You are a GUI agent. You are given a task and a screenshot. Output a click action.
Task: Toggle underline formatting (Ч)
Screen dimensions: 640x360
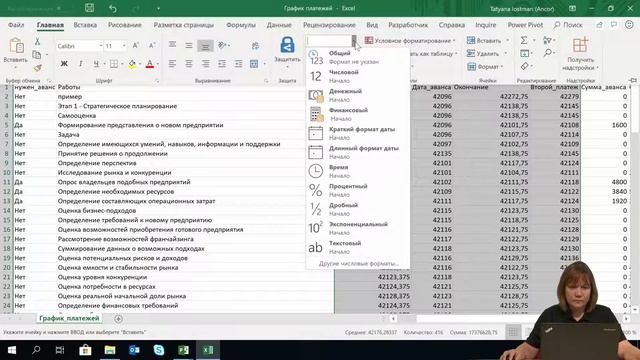pyautogui.click(x=96, y=64)
